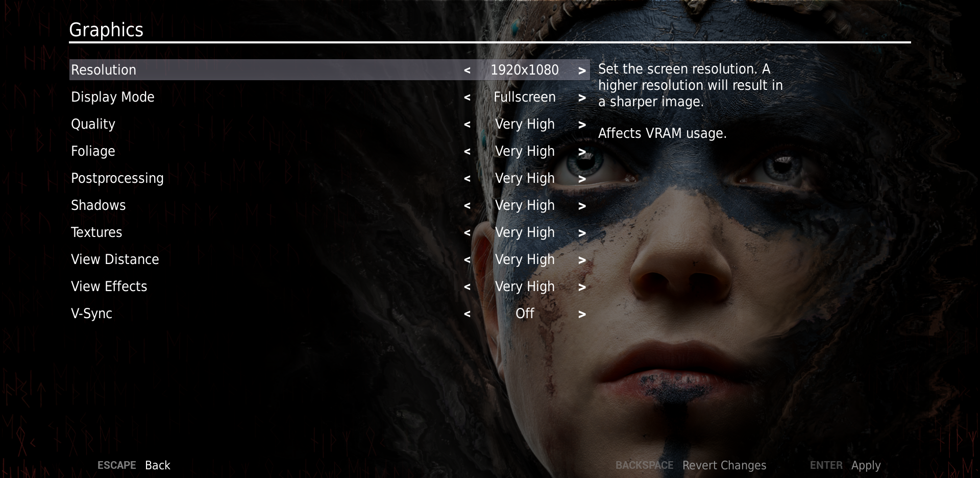The height and width of the screenshot is (478, 980).
Task: Click Revert Changes at the bottom
Action: [724, 465]
